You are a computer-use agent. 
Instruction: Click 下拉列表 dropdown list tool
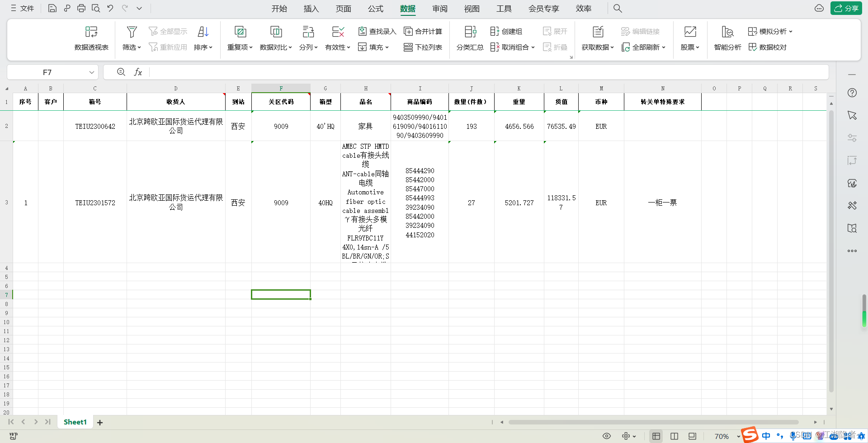423,47
